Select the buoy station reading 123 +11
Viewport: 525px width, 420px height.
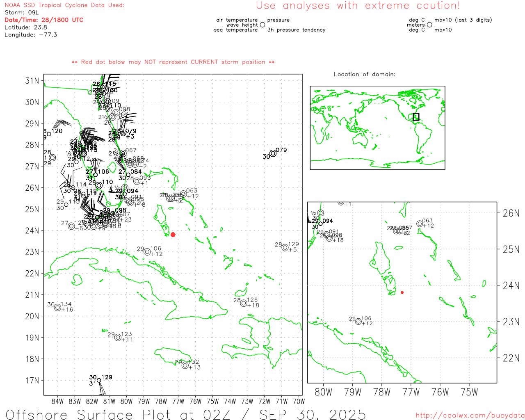[x=118, y=338]
